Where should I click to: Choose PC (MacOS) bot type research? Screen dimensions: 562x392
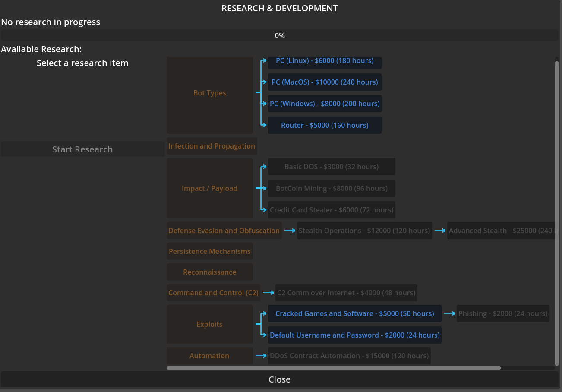(x=325, y=82)
